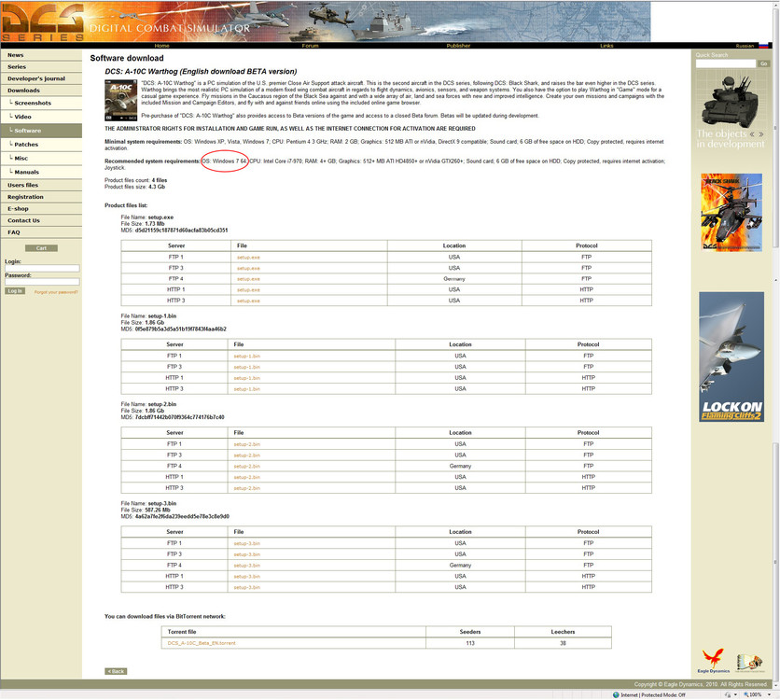Open E-shop in the sidebar
The height and width of the screenshot is (700, 780).
coord(41,209)
